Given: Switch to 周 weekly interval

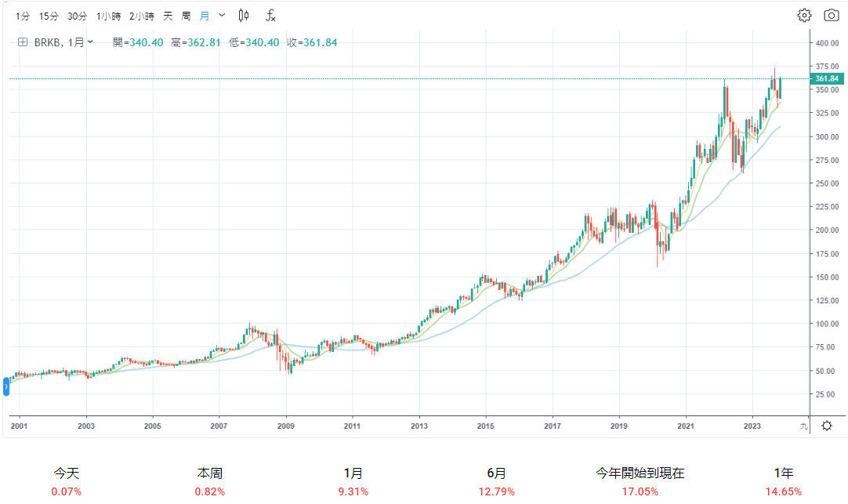Looking at the screenshot, I should coord(186,16).
